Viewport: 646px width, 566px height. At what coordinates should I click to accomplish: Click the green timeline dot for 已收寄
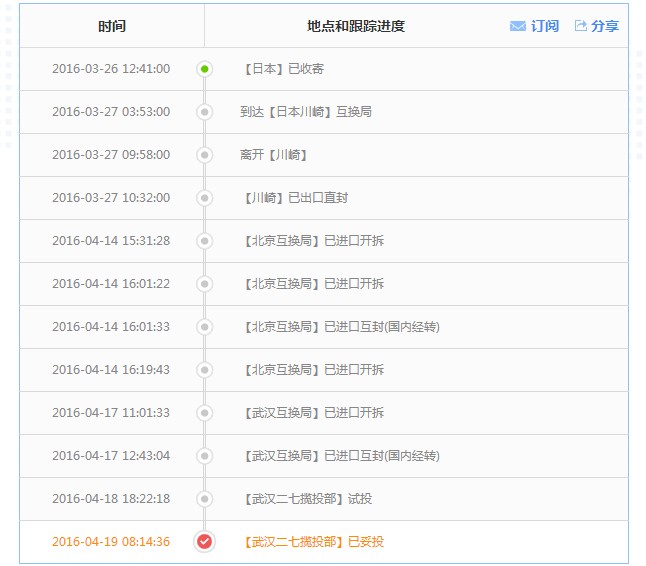[x=204, y=69]
